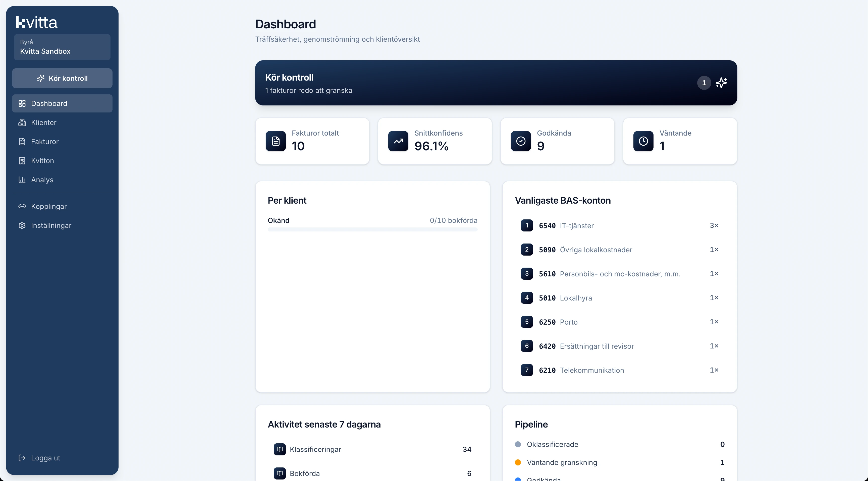
Task: Click the Klienter building icon
Action: tap(22, 123)
